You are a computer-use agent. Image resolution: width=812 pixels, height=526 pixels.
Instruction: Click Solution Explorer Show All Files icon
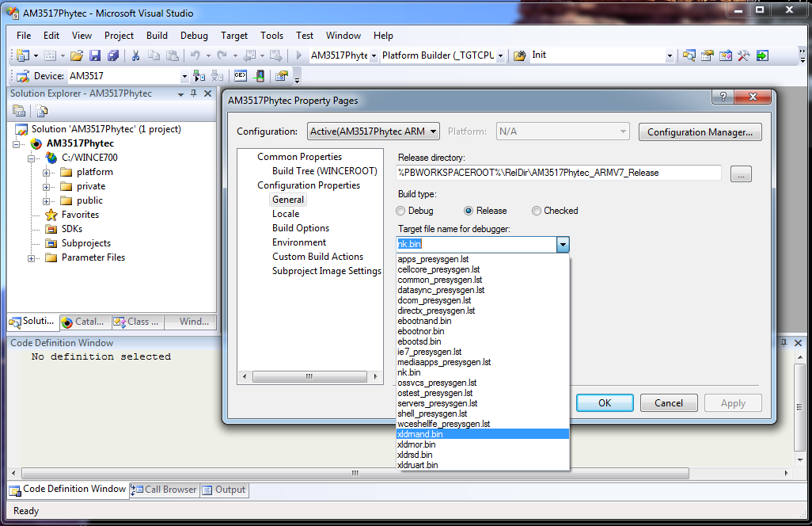coord(42,110)
